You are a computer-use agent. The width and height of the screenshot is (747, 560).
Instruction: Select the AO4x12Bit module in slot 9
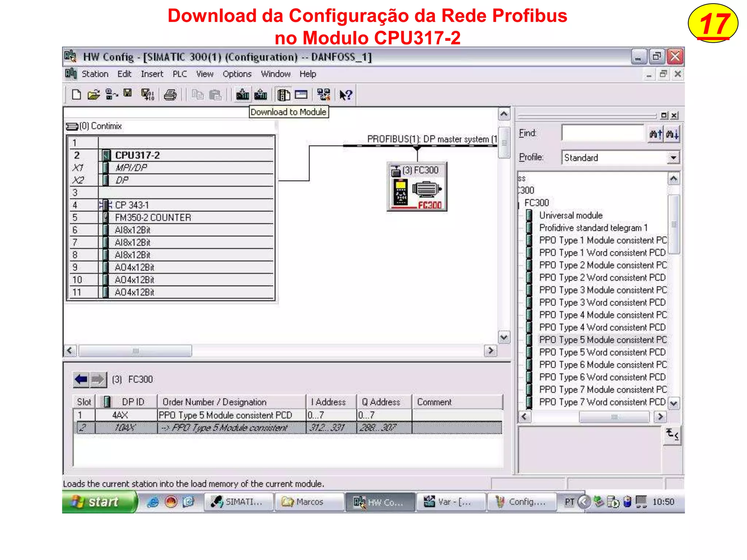[172, 267]
